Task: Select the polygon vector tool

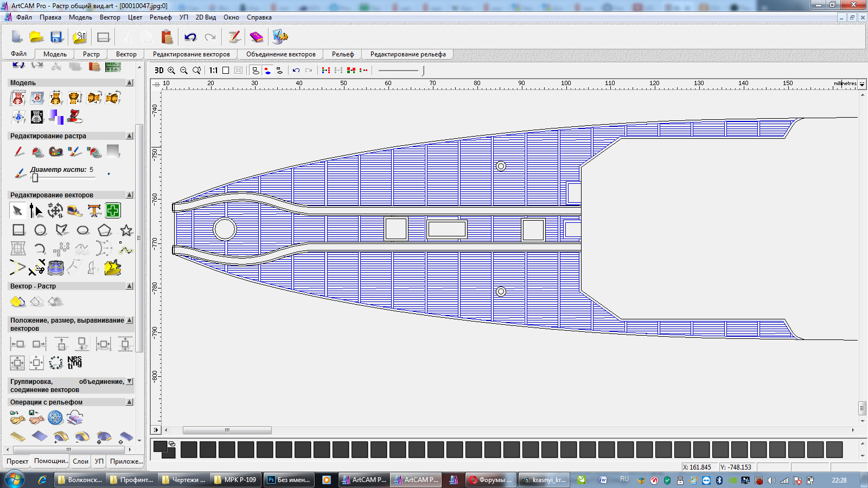Action: (x=104, y=230)
